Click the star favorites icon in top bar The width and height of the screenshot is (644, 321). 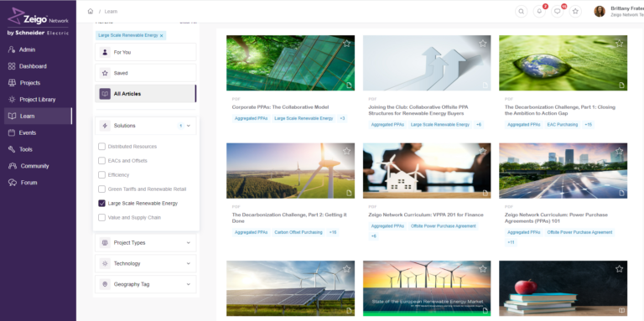(575, 12)
